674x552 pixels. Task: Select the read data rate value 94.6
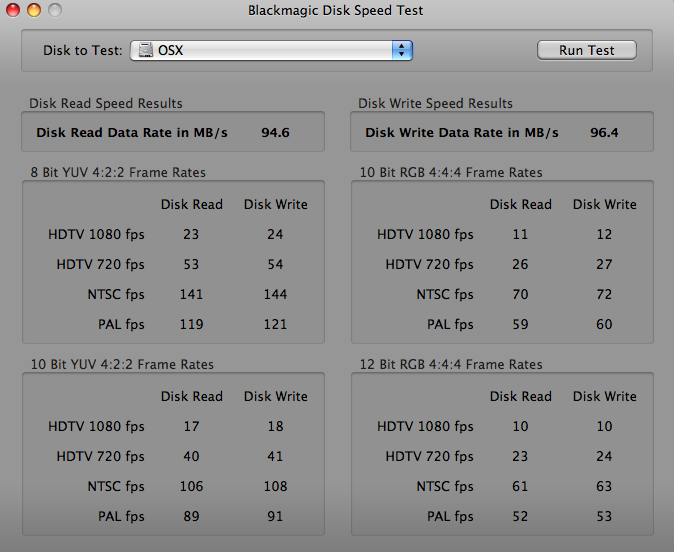coord(275,132)
